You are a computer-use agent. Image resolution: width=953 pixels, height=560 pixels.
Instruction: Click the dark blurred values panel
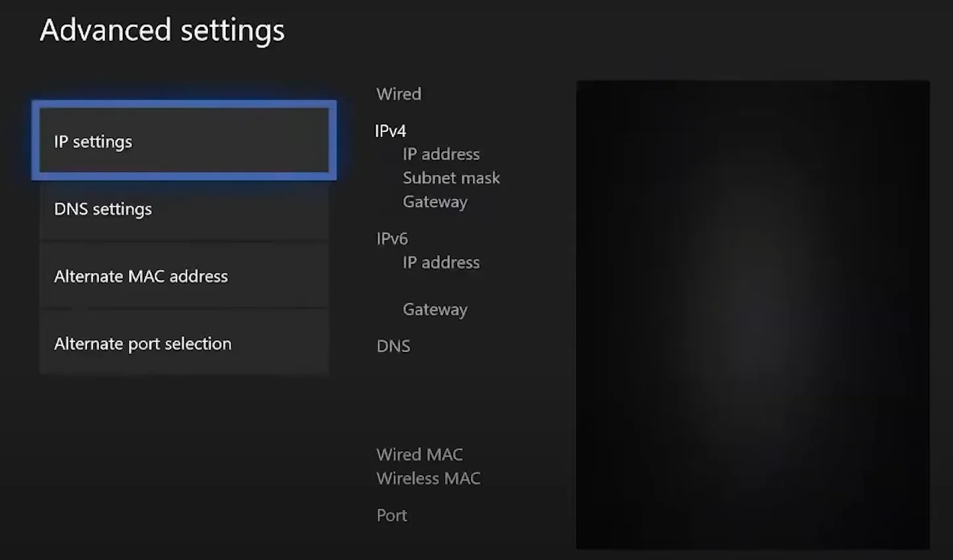[x=752, y=314]
